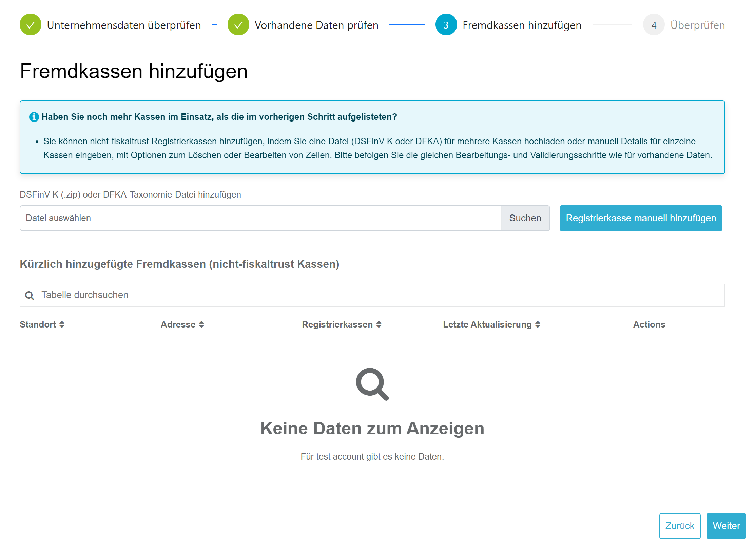756x542 pixels.
Task: Click the 'Haben Sie noch mehr Kassen' notice title
Action: click(x=219, y=117)
